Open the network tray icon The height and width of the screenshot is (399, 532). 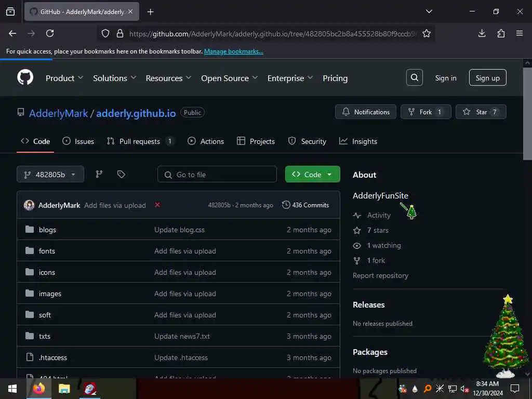tap(453, 389)
